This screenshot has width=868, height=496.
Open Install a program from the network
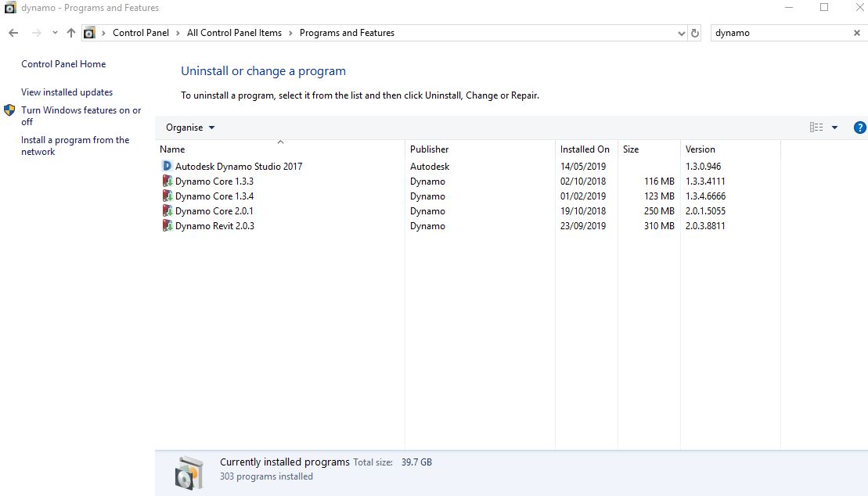coord(75,146)
